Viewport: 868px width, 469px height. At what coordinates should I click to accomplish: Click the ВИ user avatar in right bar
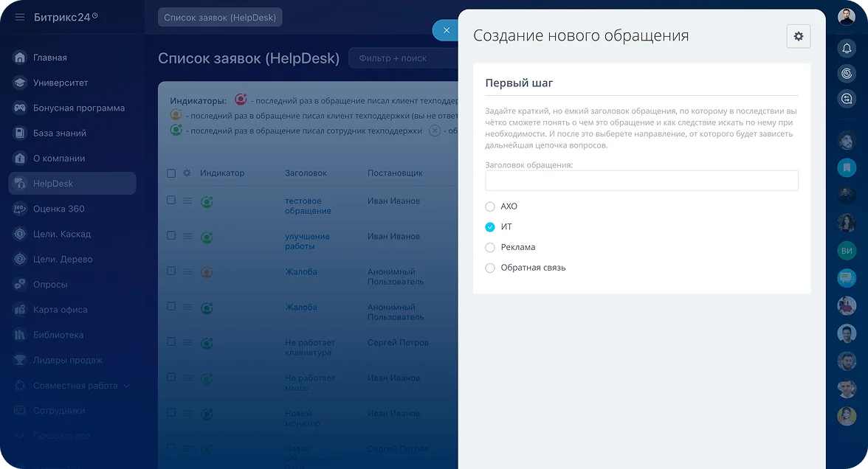pyautogui.click(x=847, y=251)
